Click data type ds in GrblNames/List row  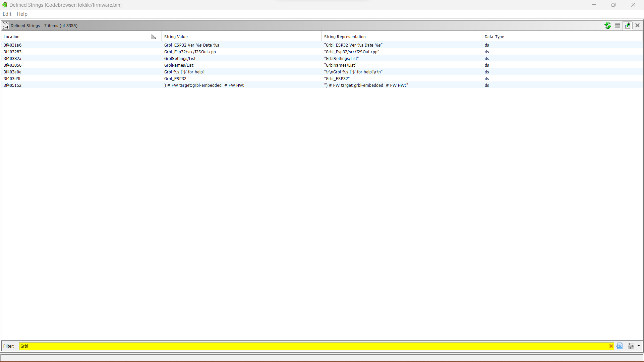487,65
